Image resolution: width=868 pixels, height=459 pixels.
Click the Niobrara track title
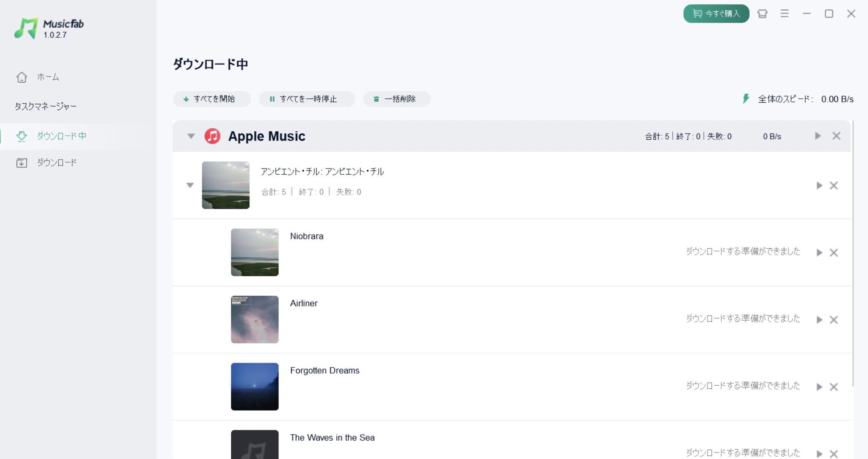click(x=306, y=236)
